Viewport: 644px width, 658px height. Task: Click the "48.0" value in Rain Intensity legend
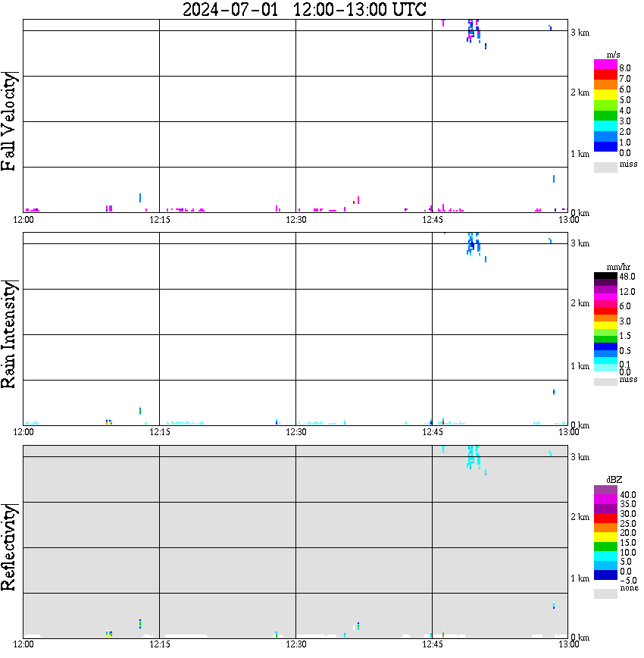coord(627,277)
